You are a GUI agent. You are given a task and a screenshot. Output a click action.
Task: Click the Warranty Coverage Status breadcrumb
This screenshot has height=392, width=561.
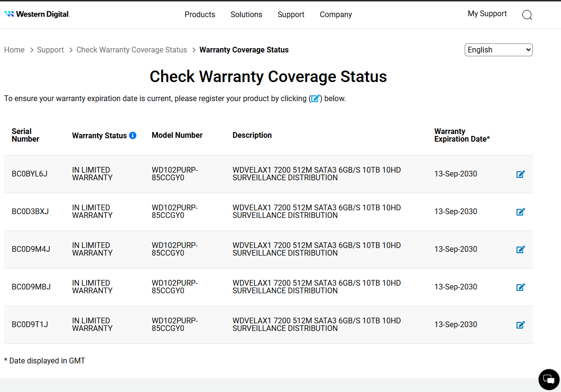click(x=244, y=50)
